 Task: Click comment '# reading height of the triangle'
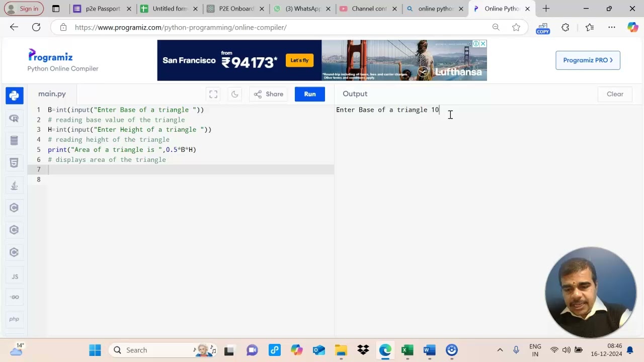tap(109, 139)
